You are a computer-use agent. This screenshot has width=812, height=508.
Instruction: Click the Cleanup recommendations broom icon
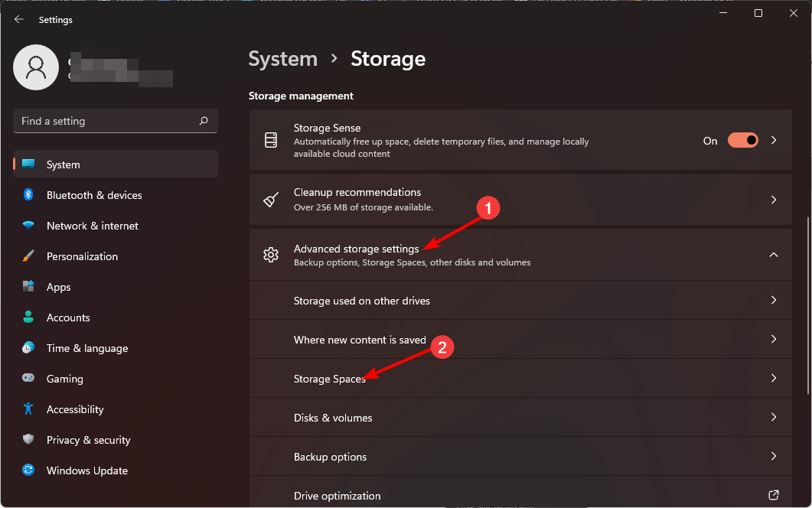point(271,200)
